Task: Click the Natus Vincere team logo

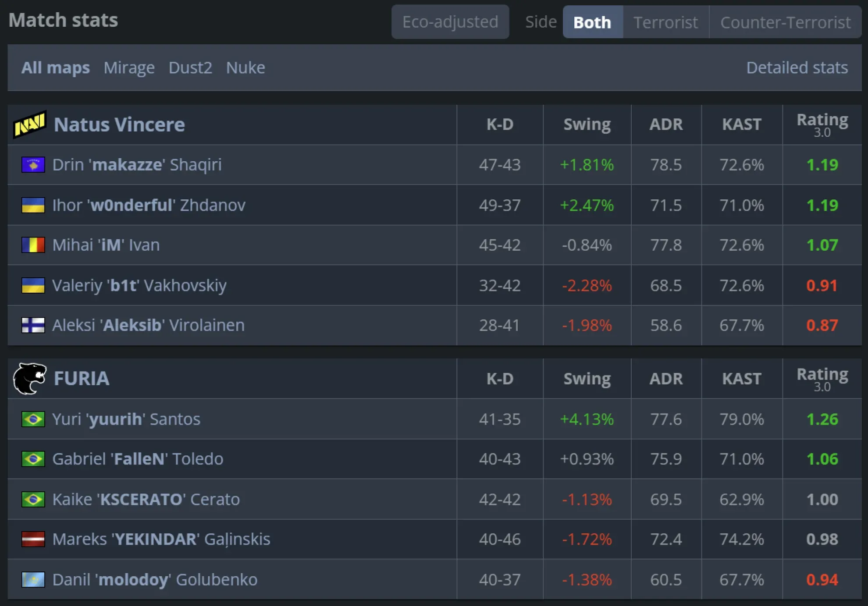Action: [x=29, y=124]
